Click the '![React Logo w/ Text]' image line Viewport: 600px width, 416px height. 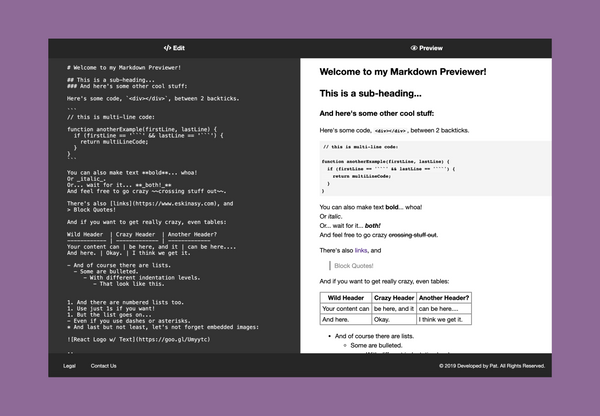[139, 339]
